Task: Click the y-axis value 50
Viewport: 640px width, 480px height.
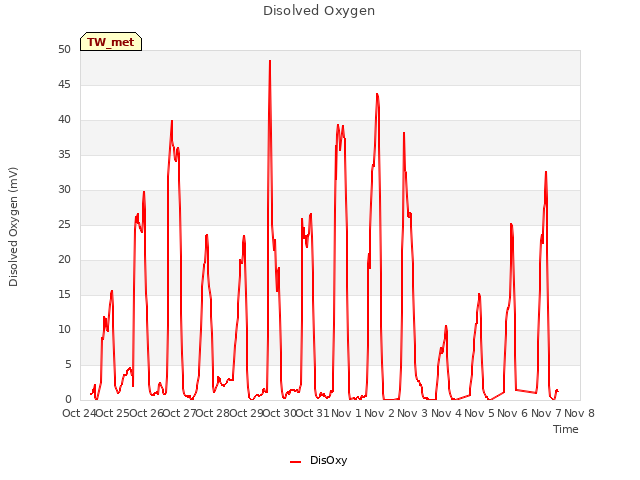Action: pos(64,49)
